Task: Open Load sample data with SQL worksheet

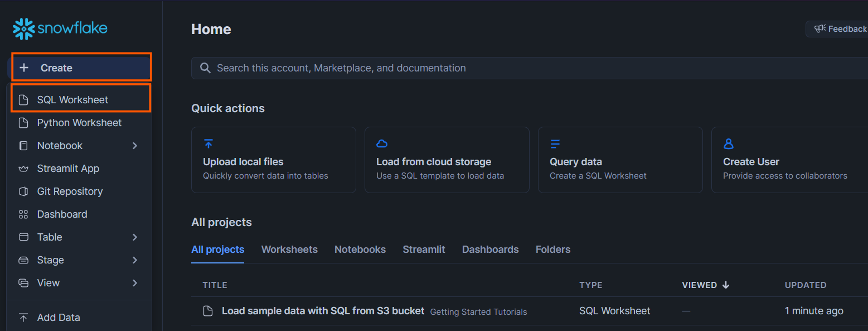Action: [x=323, y=311]
